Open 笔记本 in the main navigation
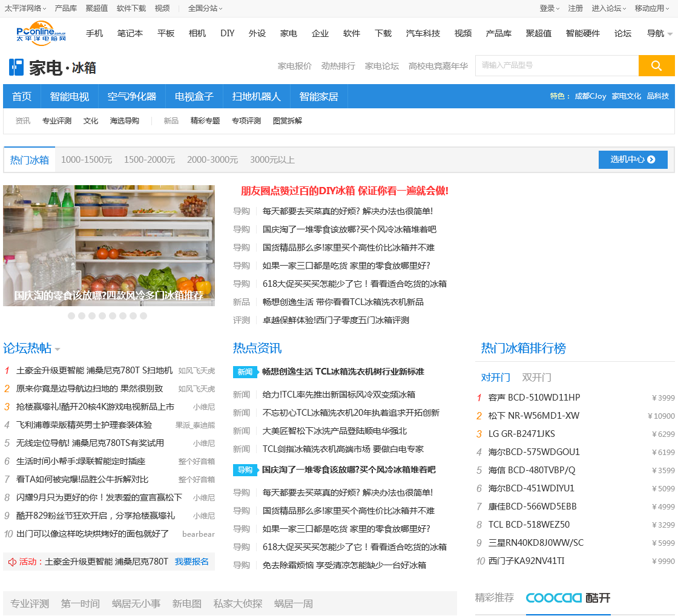The width and height of the screenshot is (678, 616). click(x=130, y=33)
